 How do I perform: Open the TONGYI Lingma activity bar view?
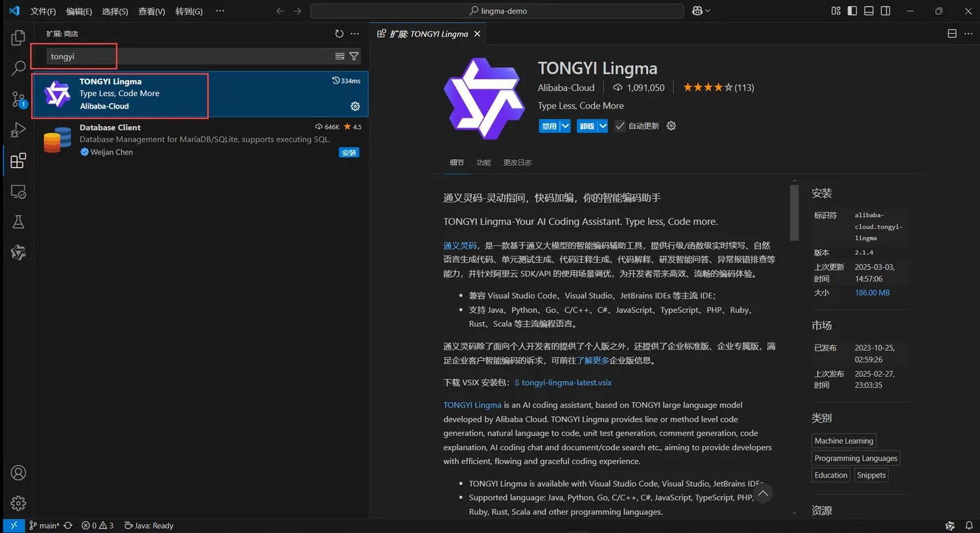(18, 253)
